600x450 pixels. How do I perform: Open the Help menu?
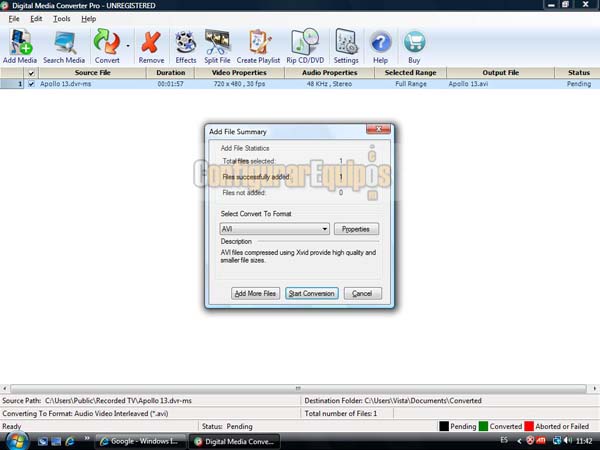pyautogui.click(x=88, y=19)
